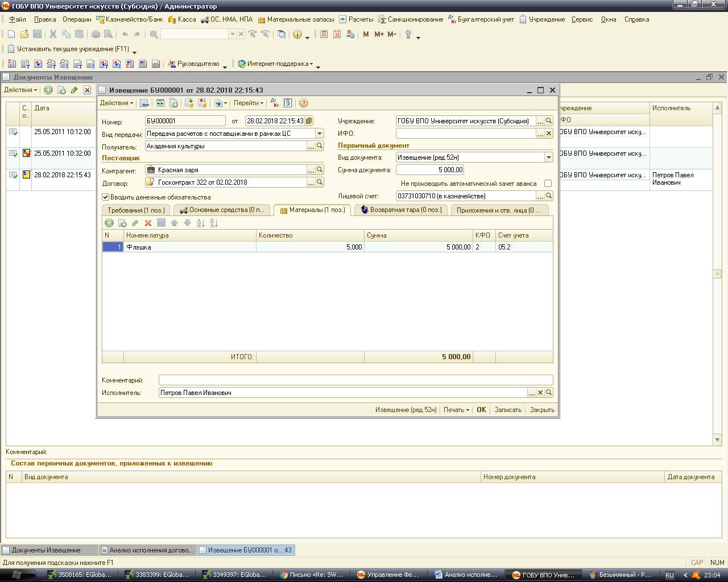
Task: Click the Open file folder icon
Action: coord(24,34)
